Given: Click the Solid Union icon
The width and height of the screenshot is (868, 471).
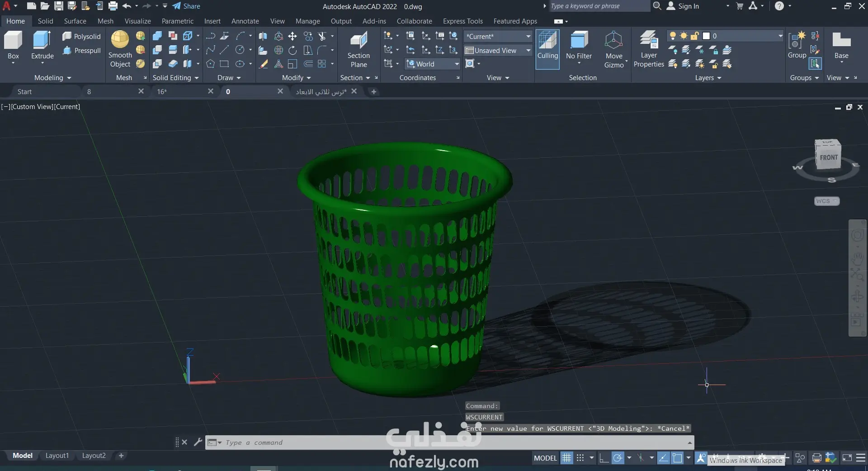Looking at the screenshot, I should pos(157,36).
